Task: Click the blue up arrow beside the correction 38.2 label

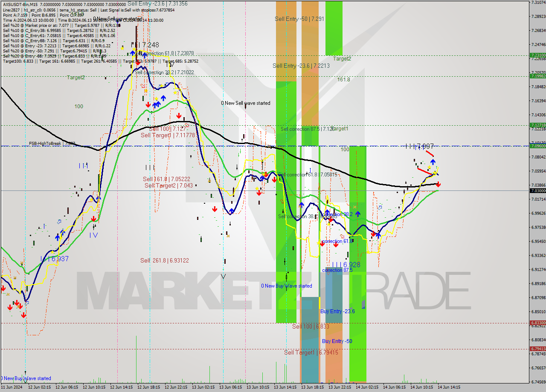Action: 357,214
